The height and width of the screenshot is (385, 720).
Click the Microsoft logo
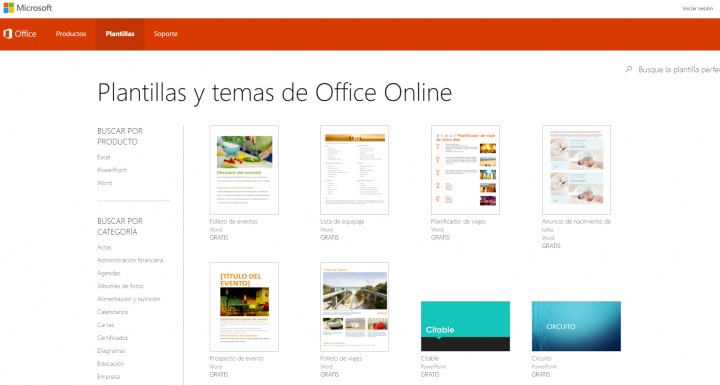point(28,8)
